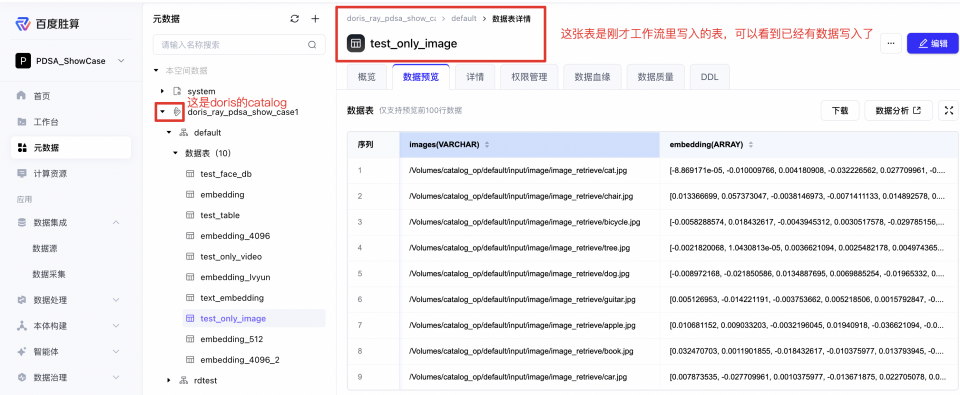Click the doris_ray_pdsa_show_ca breadcrumb
Image resolution: width=960 pixels, height=395 pixels.
coord(391,18)
